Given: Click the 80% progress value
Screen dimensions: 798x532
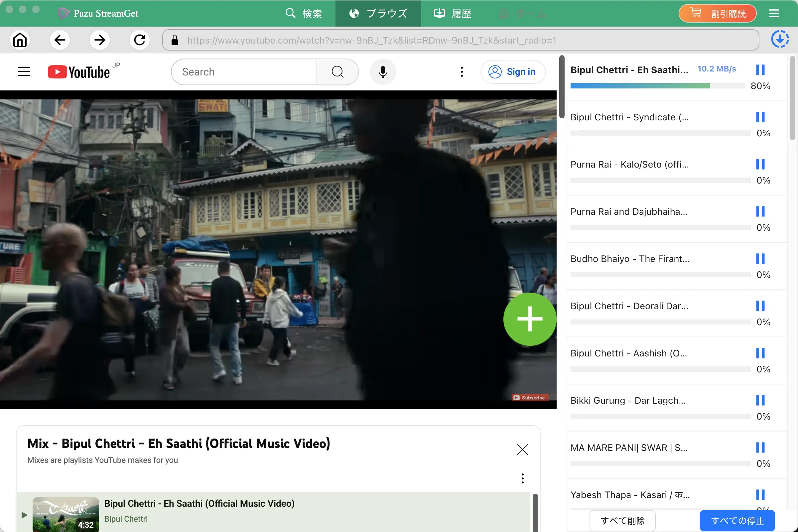Looking at the screenshot, I should pos(760,86).
